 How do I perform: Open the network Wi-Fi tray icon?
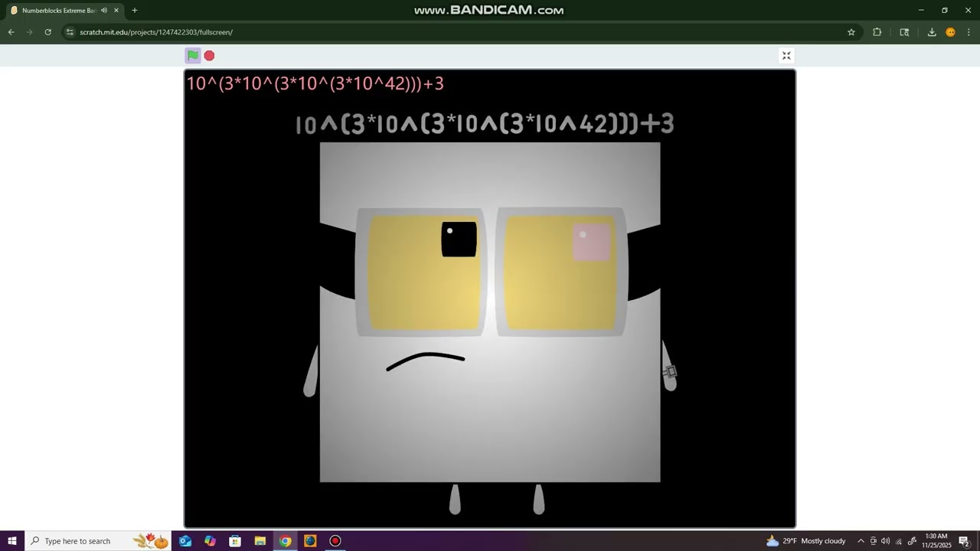(x=899, y=541)
